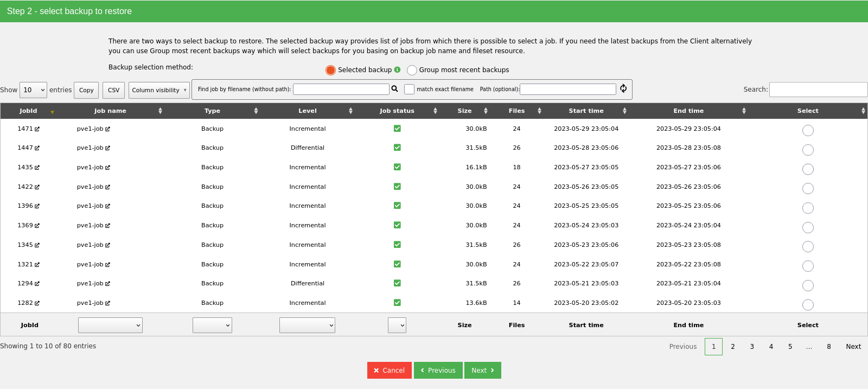
Task: Open pve1-job link icon in row 1447
Action: (107, 148)
